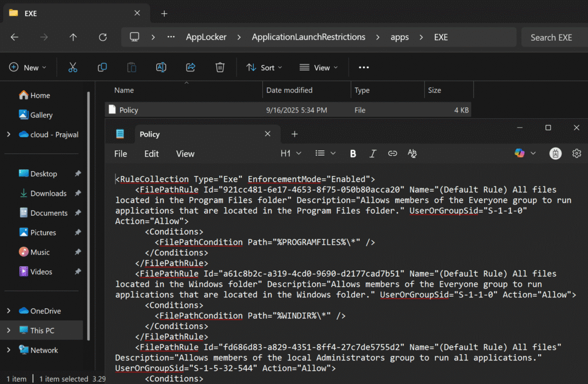Click the Notepad account avatar icon
This screenshot has height=384, width=588.
click(555, 153)
